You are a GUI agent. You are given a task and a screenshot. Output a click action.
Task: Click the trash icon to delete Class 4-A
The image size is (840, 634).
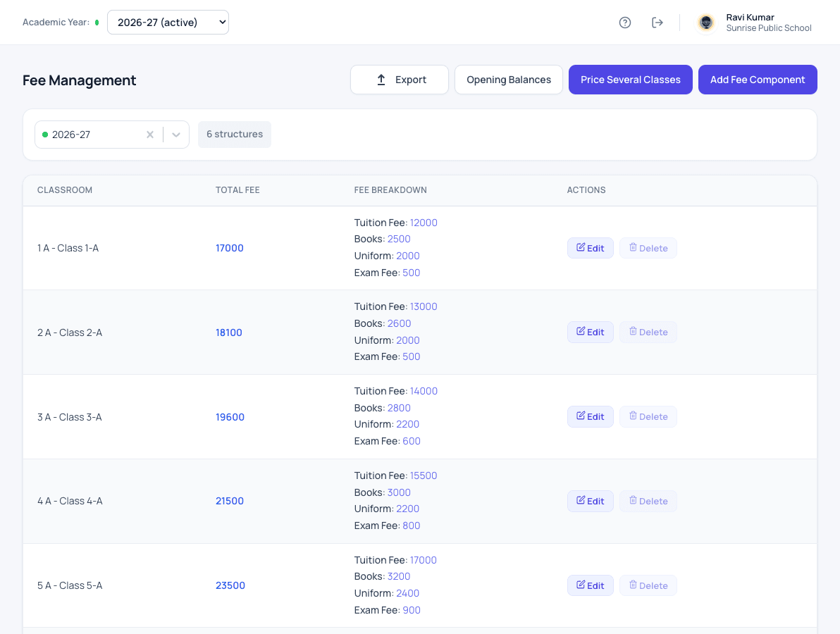(x=633, y=500)
